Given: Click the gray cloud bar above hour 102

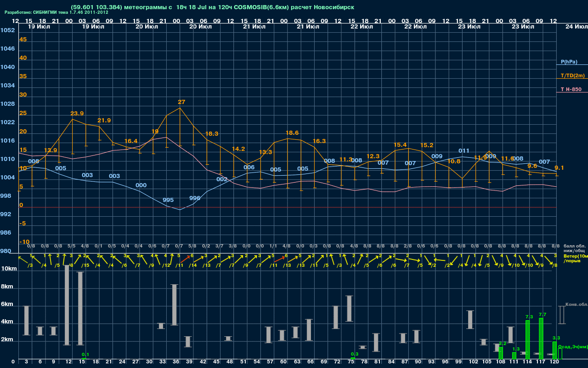Looking at the screenshot, I should 470,320.
